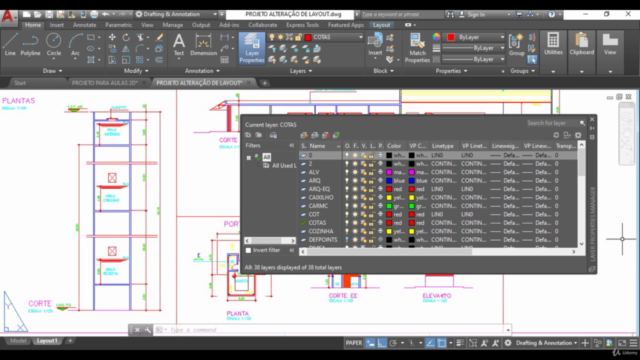Open the Group tool
640x360 pixels.
516,45
